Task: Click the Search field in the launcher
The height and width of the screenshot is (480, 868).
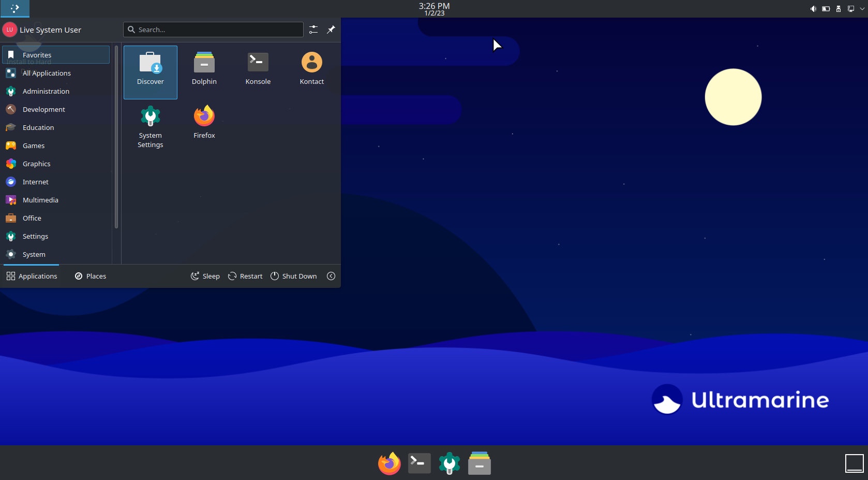Action: tap(213, 30)
